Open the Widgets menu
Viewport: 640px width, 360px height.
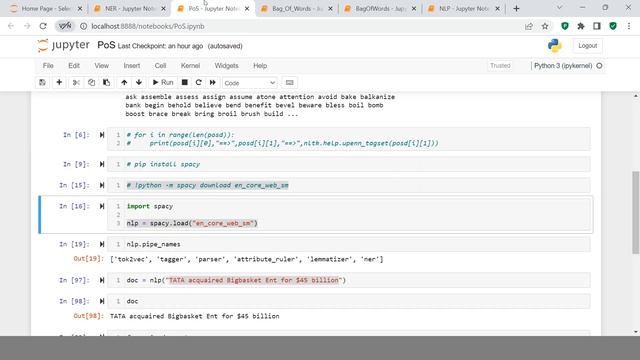226,66
